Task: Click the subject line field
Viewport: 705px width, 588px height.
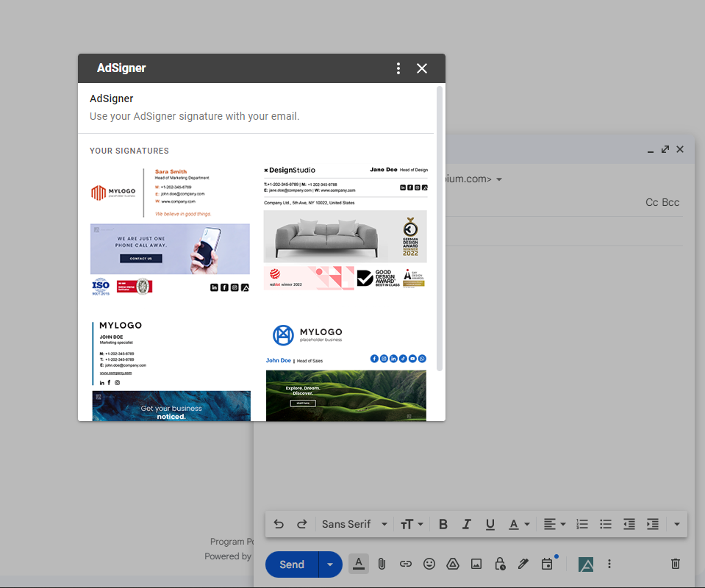Action: pyautogui.click(x=565, y=231)
